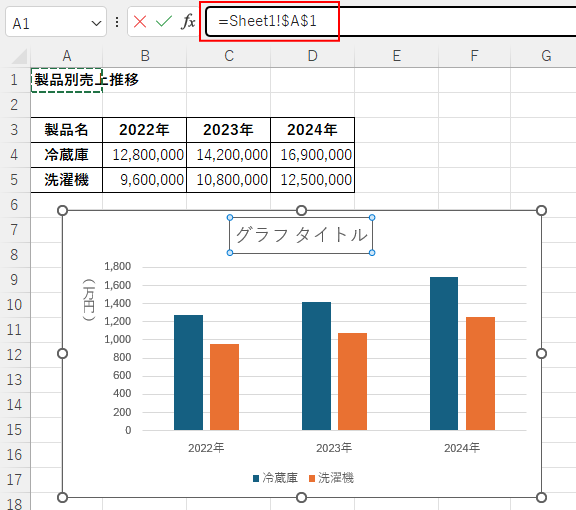The image size is (576, 510).
Task: Open the Name Box dropdown arrow
Action: coord(96,24)
